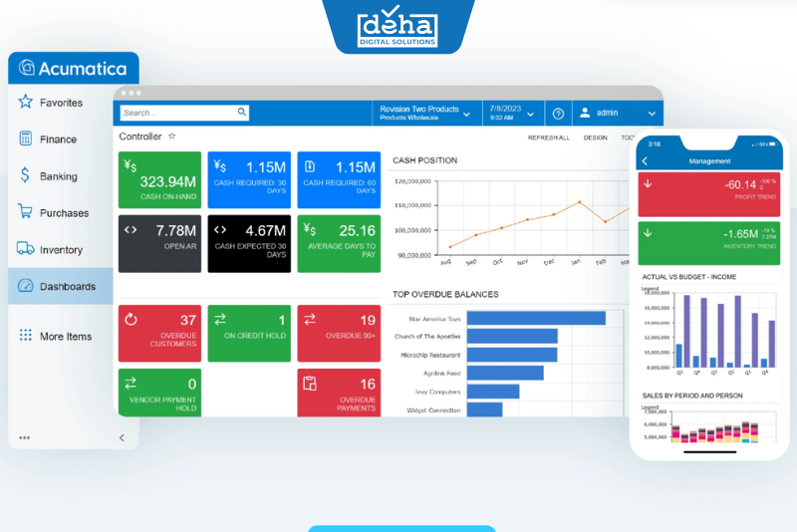
Task: Click the Finance calculator icon
Action: (x=26, y=138)
